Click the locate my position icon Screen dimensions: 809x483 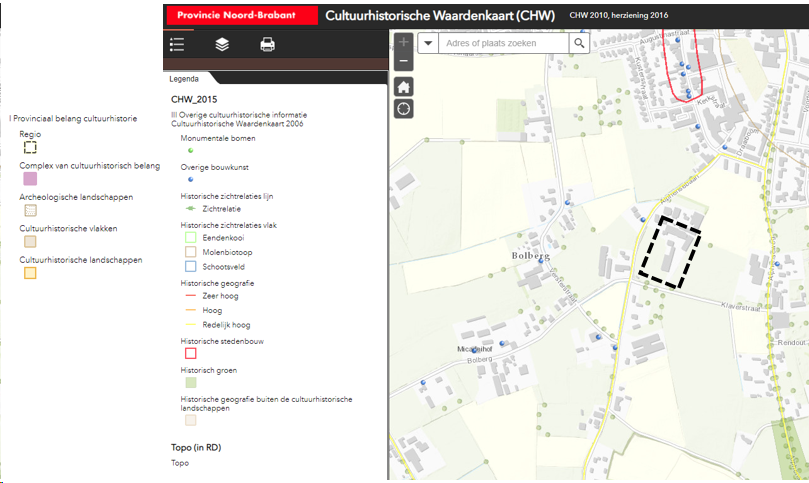[x=403, y=109]
